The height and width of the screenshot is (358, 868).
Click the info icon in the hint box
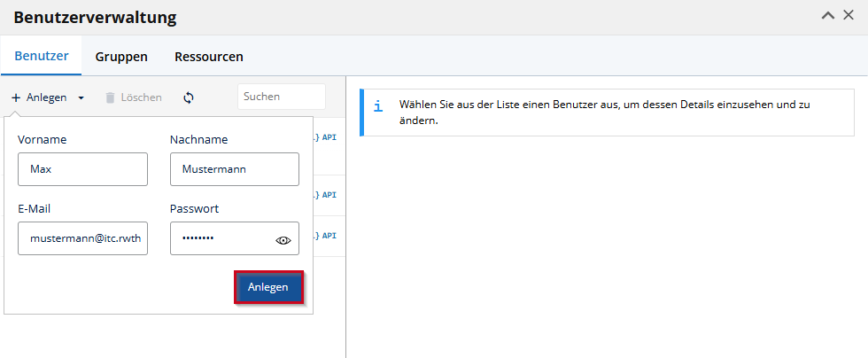(x=378, y=105)
